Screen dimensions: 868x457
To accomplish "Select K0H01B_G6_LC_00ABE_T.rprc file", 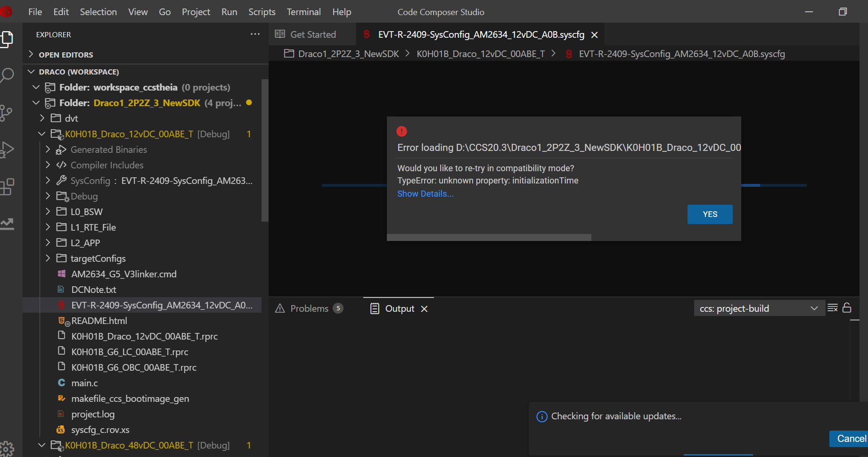I will pos(130,352).
